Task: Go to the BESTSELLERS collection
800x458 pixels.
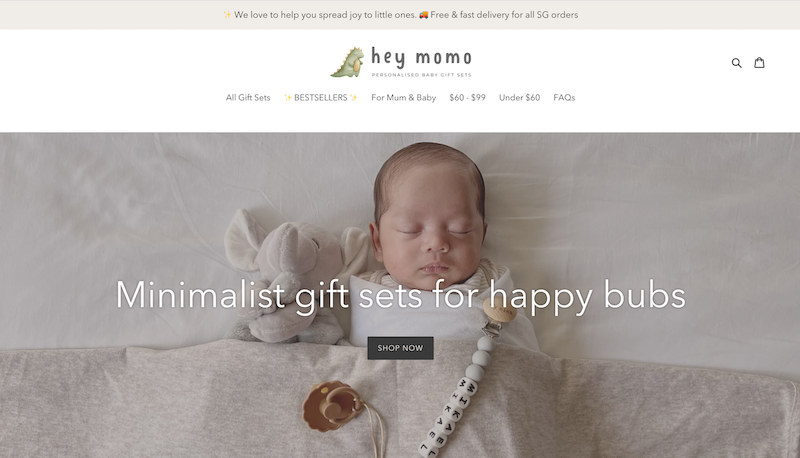Action: click(x=320, y=97)
